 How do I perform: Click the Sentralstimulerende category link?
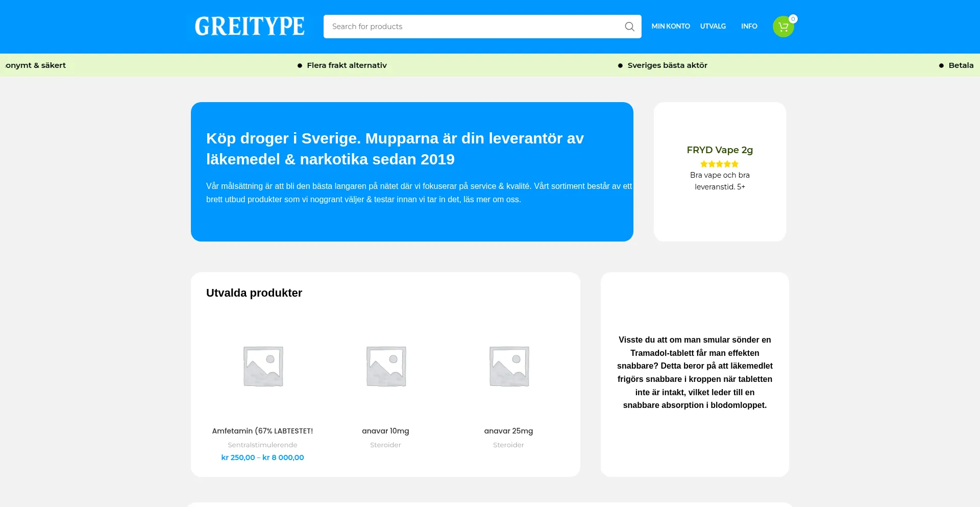262,445
